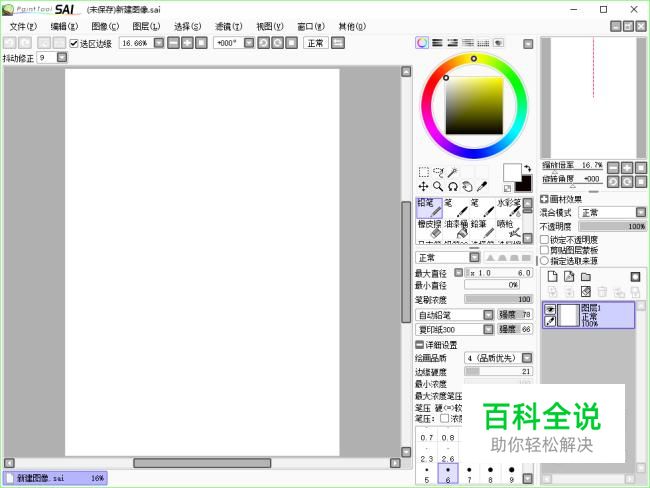Choose the 铅笔 pencil brush
This screenshot has width=650, height=488.
coord(429,208)
